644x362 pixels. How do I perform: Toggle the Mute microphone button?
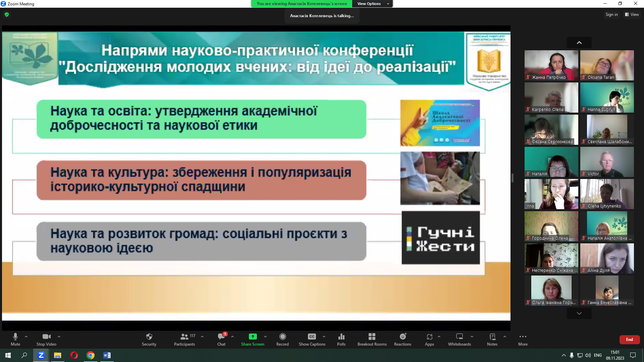tap(15, 337)
